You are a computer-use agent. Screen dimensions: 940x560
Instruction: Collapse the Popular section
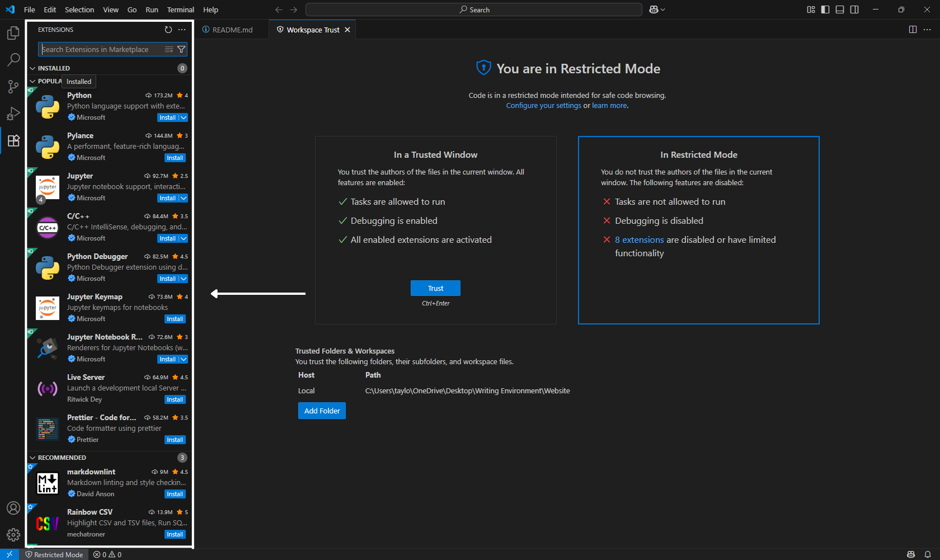click(x=32, y=81)
